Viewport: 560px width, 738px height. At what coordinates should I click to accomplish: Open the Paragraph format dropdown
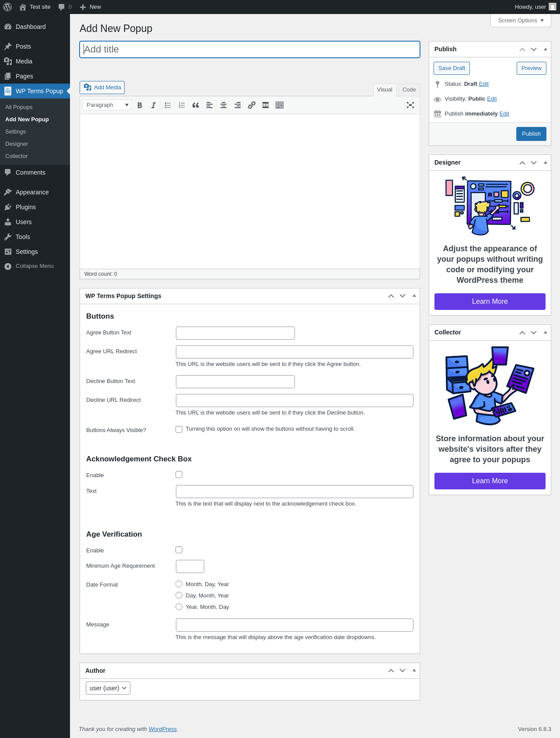(x=107, y=105)
